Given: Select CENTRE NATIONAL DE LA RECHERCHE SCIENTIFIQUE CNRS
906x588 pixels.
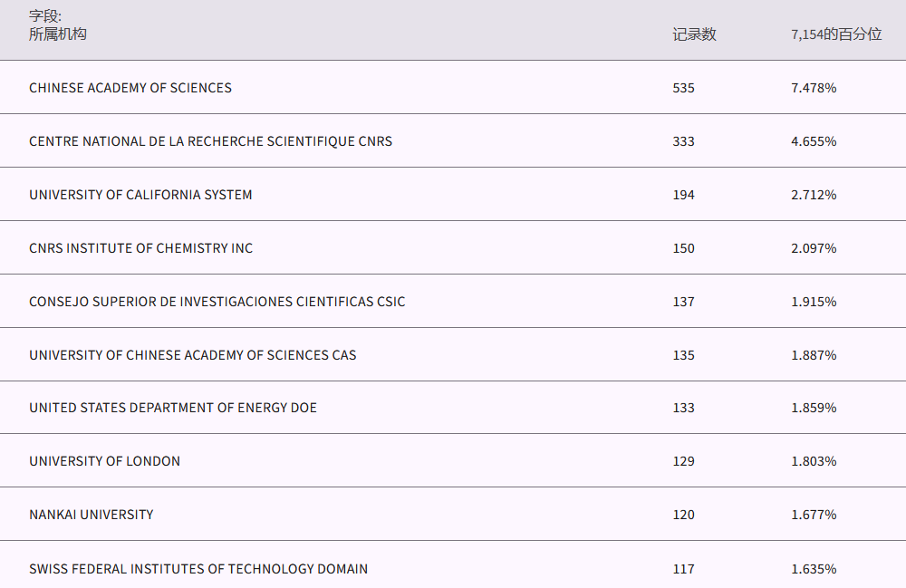Looking at the screenshot, I should click(210, 141).
